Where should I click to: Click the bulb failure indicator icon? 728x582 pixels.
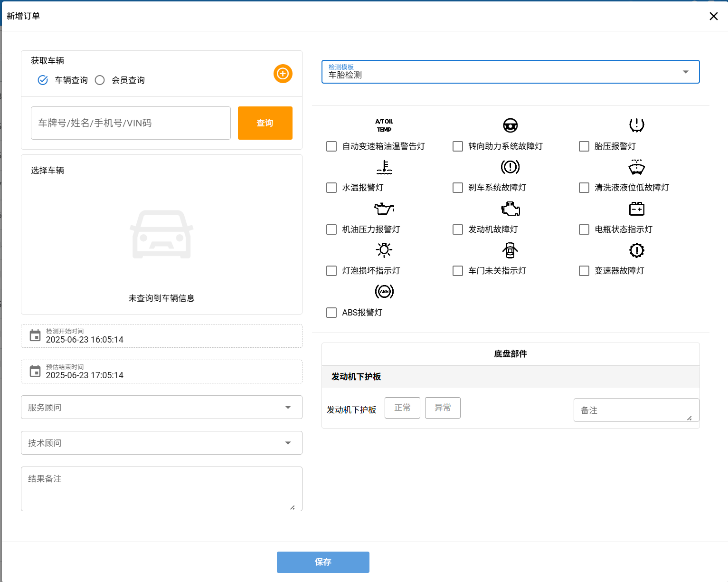(x=384, y=250)
